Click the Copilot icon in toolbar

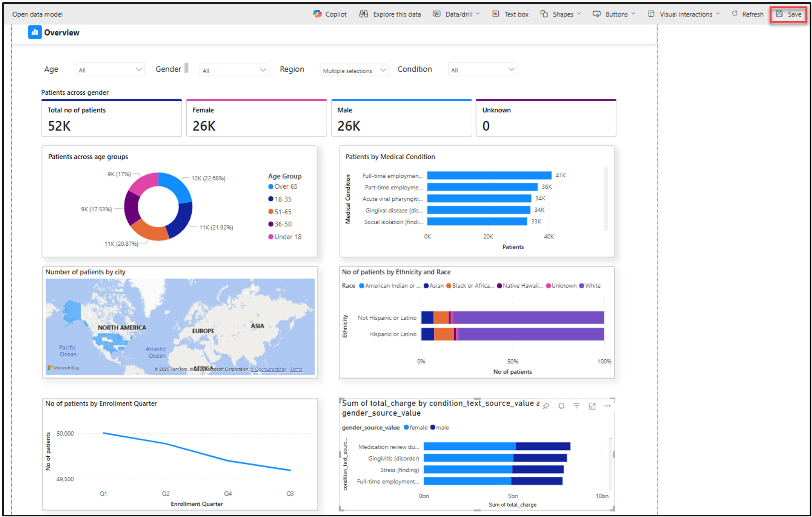click(317, 14)
